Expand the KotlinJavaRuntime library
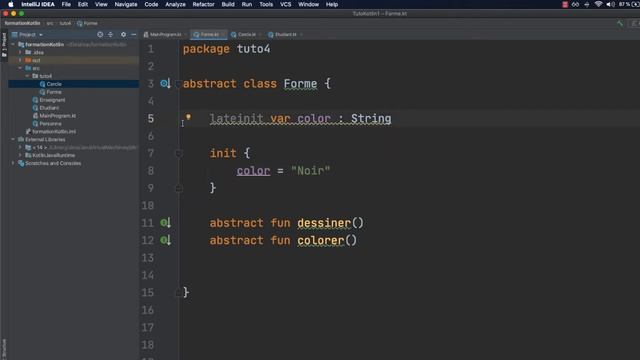 [x=20, y=156]
